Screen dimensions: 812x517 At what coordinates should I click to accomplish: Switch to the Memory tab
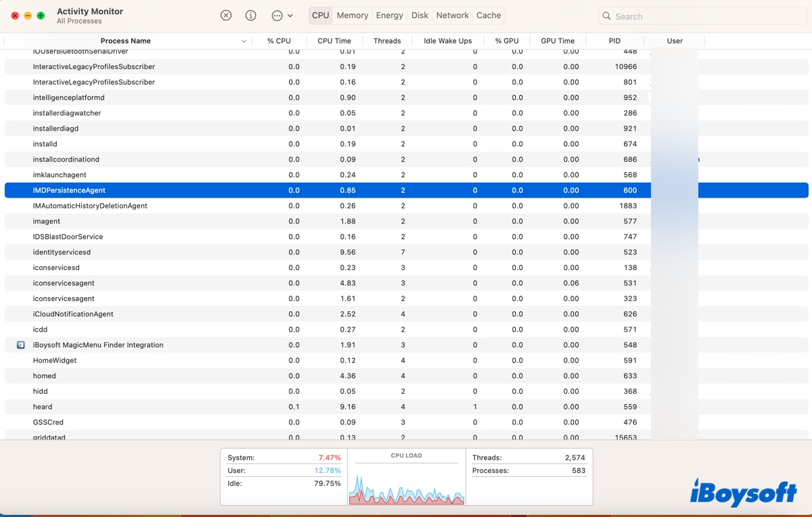pyautogui.click(x=352, y=16)
